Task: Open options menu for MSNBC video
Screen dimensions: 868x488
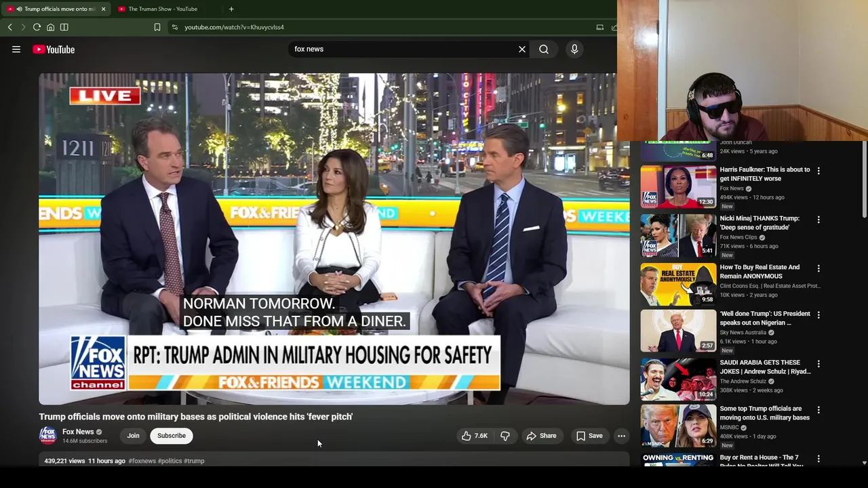Action: point(818,410)
